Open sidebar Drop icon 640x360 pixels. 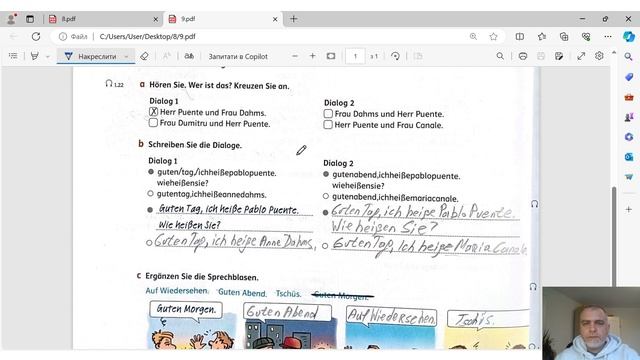pyautogui.click(x=629, y=177)
